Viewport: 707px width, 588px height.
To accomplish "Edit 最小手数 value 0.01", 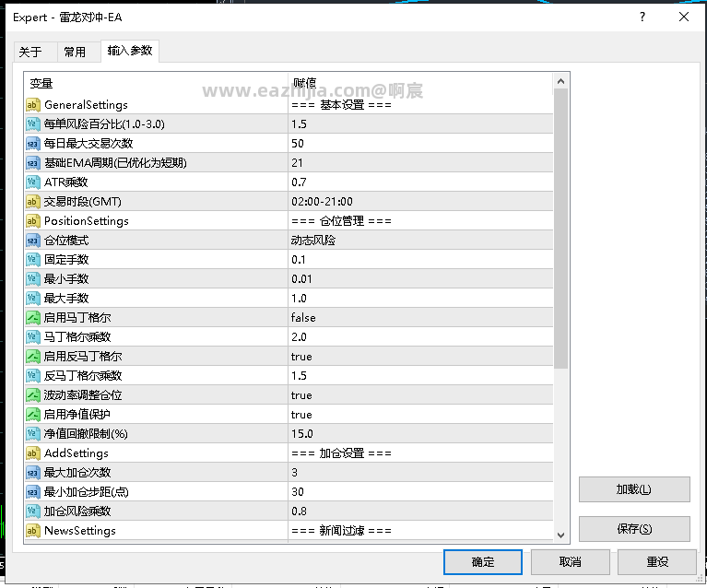I will tap(420, 279).
